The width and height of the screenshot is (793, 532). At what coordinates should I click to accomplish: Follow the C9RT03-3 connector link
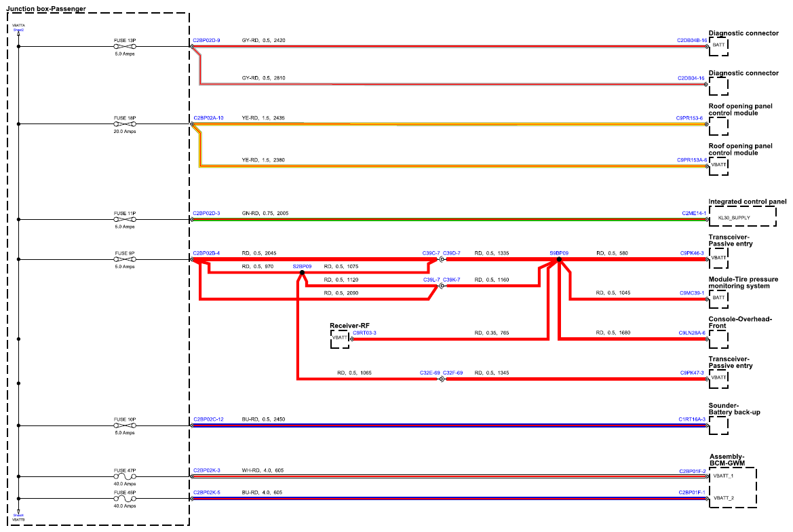[x=365, y=332]
